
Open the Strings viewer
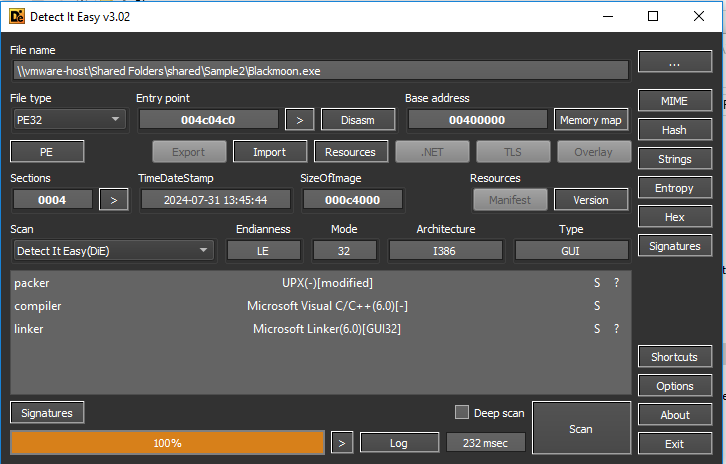(675, 159)
